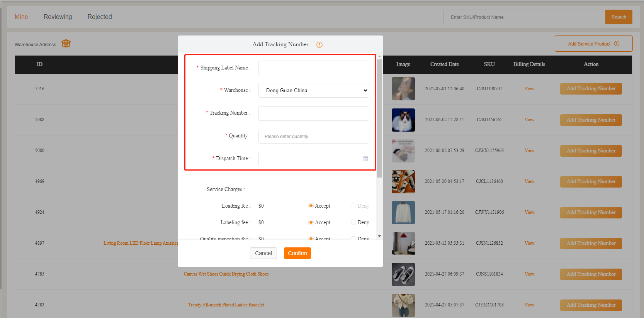Click the white sweater product thumbnail
Screen dimensions: 644x318
tap(403, 212)
